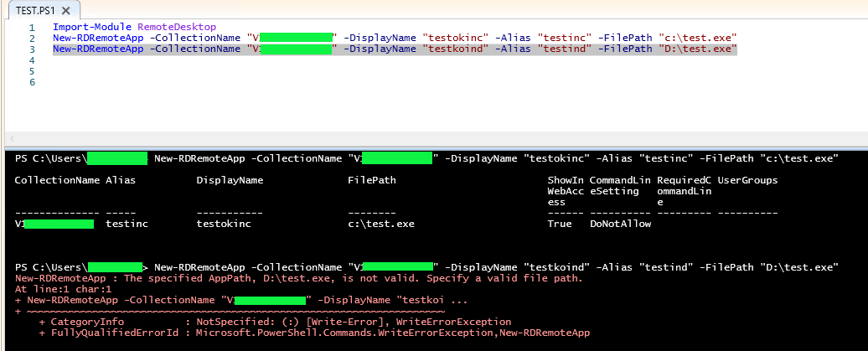Click the UserGroups column header in console
The image size is (868, 351).
[747, 180]
